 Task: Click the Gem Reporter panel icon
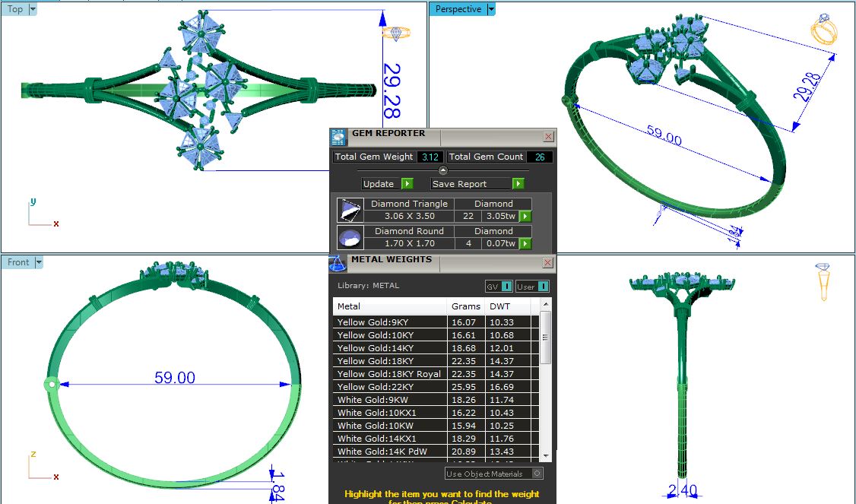(x=338, y=137)
